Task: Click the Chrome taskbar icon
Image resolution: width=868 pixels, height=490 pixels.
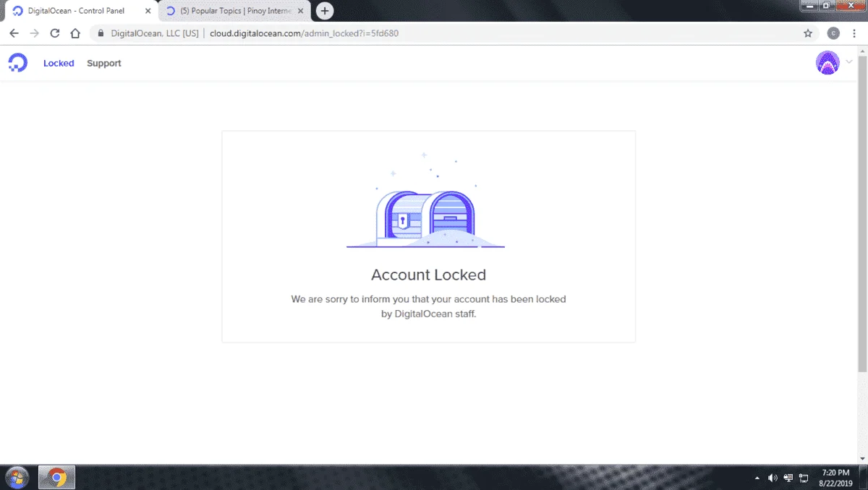Action: click(56, 477)
